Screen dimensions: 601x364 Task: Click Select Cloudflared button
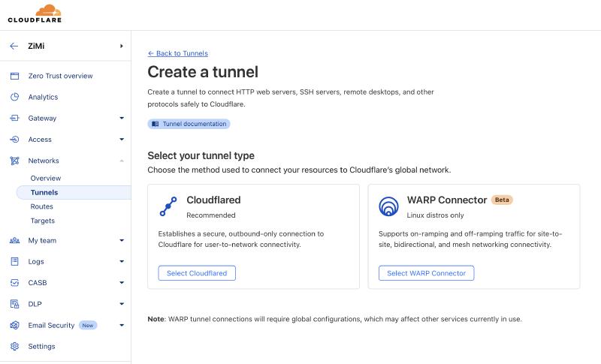point(197,273)
